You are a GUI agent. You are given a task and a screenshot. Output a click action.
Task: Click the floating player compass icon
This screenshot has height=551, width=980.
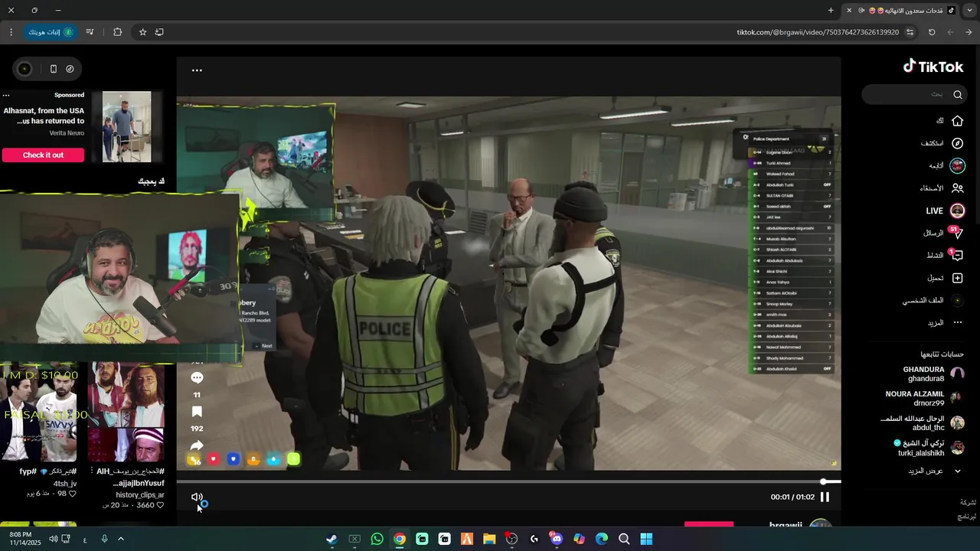click(x=70, y=69)
